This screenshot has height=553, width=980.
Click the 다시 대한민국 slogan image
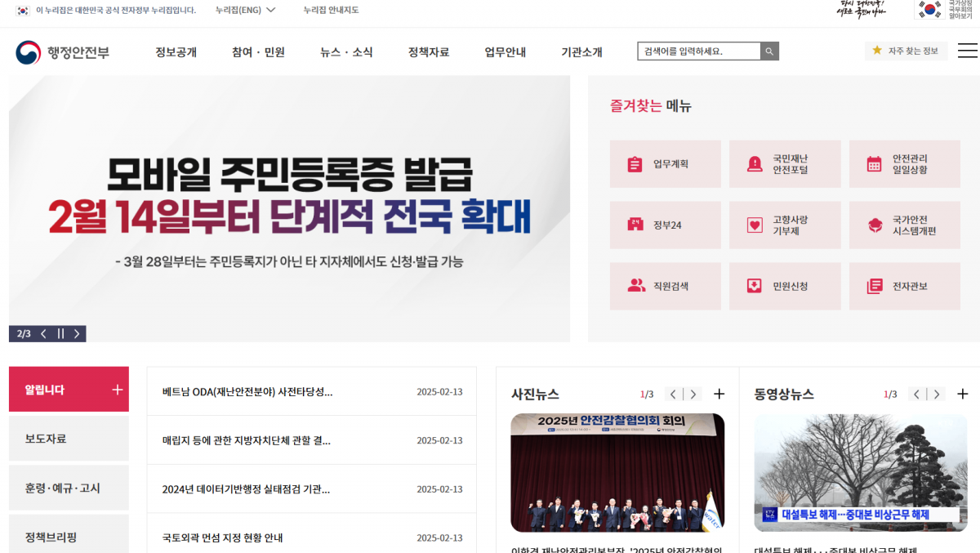862,9
